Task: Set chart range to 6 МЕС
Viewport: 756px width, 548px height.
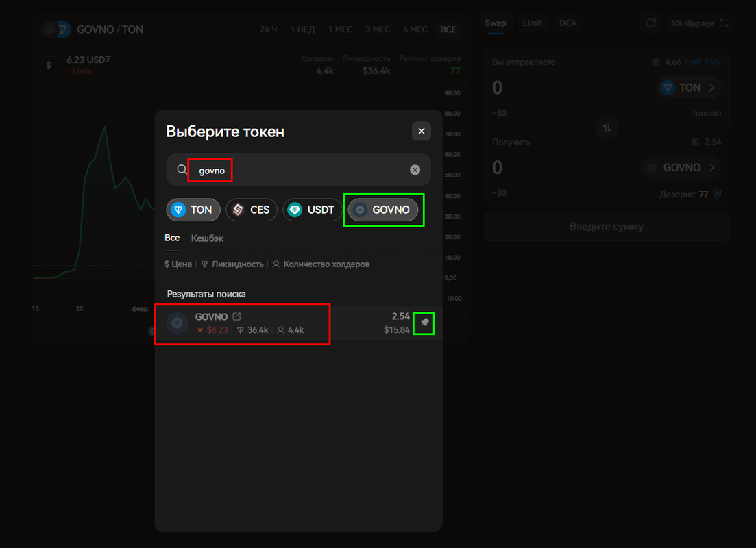Action: 415,29
